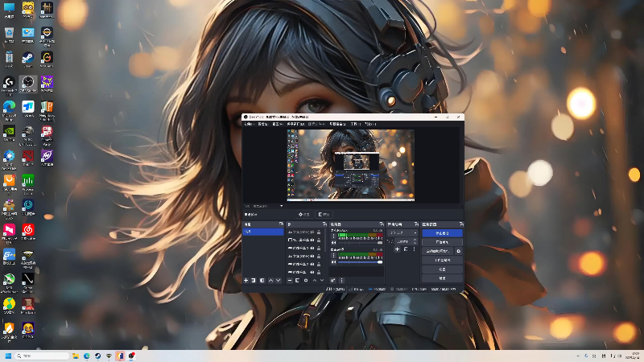Move source down using Sources toolbar down arrow
644x362 pixels.
coord(322,280)
